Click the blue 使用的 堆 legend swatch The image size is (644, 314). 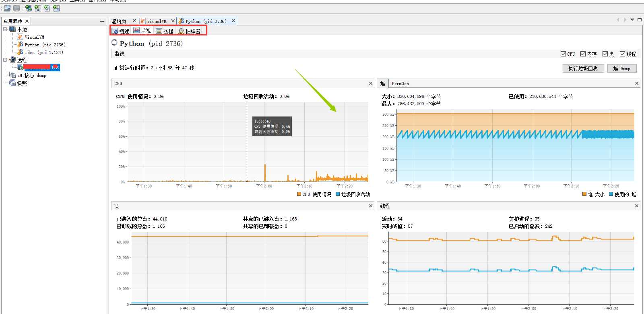tap(611, 194)
